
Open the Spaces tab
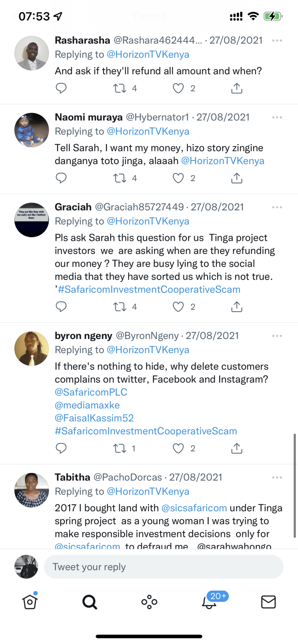pos(149,602)
